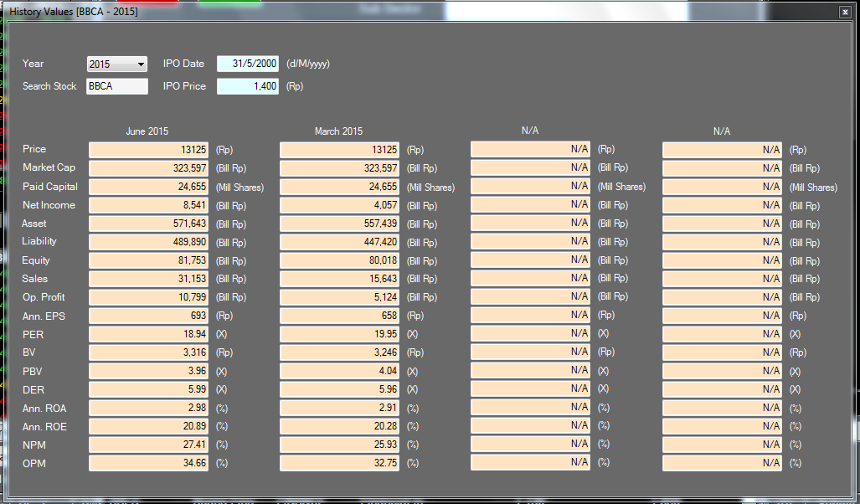Select the IPO Date field 31/5/2000
This screenshot has height=504, width=860.
pos(248,64)
